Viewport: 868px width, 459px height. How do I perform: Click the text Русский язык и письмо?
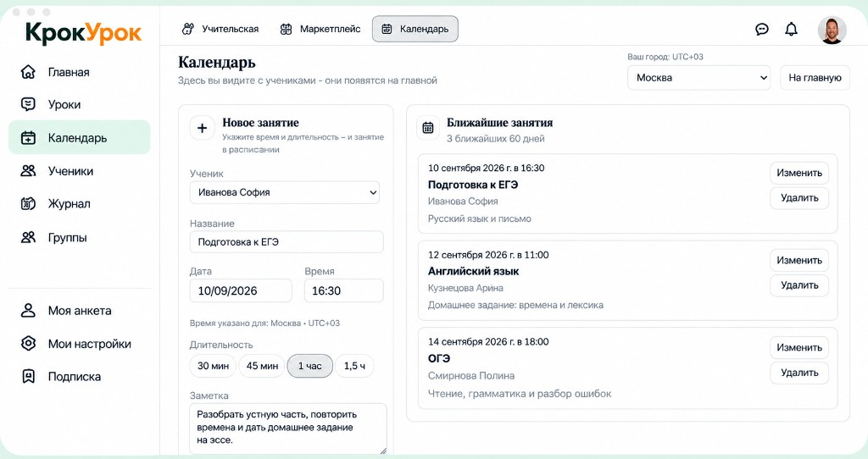(480, 219)
